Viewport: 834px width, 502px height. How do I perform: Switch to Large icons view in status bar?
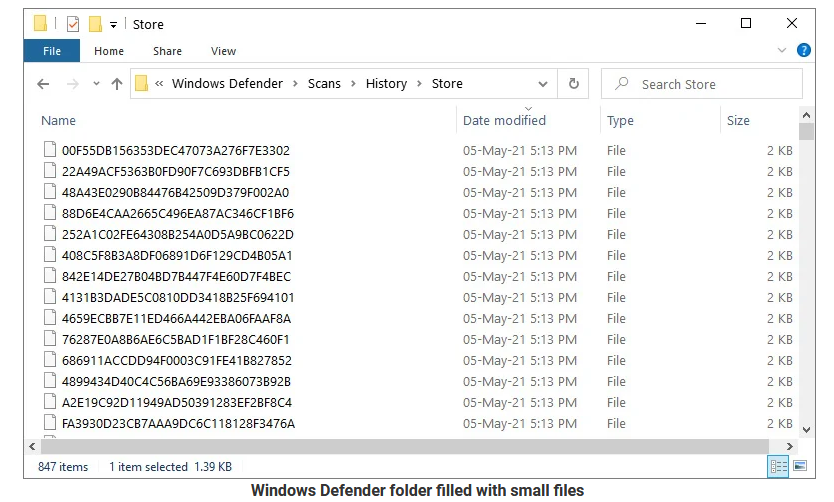tap(800, 466)
